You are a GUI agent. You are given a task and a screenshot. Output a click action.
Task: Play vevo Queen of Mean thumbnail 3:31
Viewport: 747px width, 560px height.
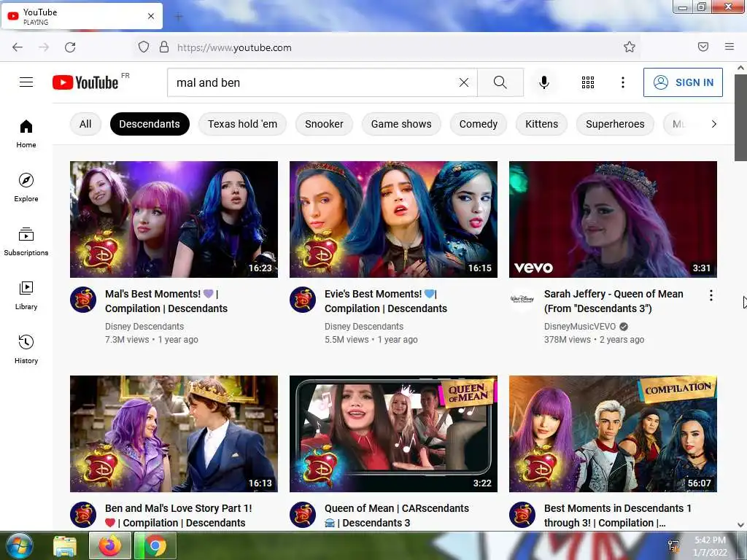point(613,219)
